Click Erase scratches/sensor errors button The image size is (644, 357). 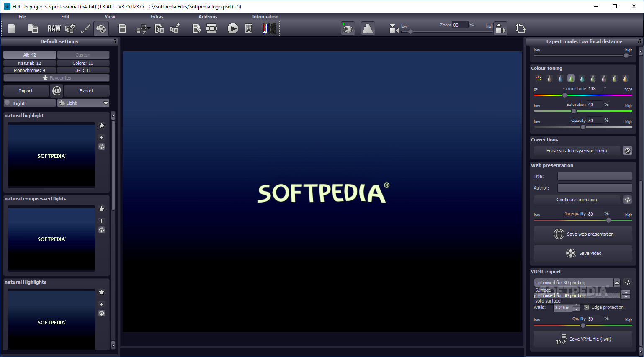tap(577, 151)
